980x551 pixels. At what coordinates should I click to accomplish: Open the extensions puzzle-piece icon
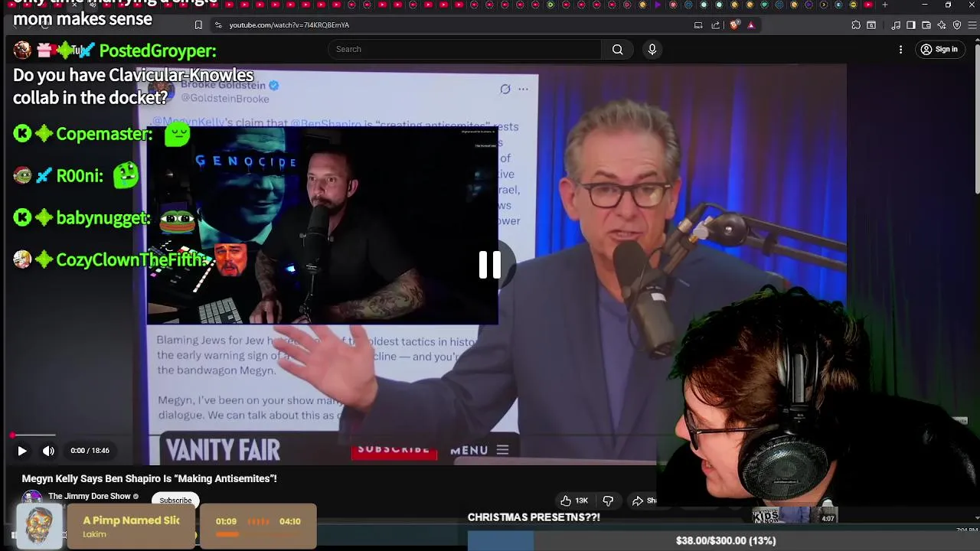856,24
